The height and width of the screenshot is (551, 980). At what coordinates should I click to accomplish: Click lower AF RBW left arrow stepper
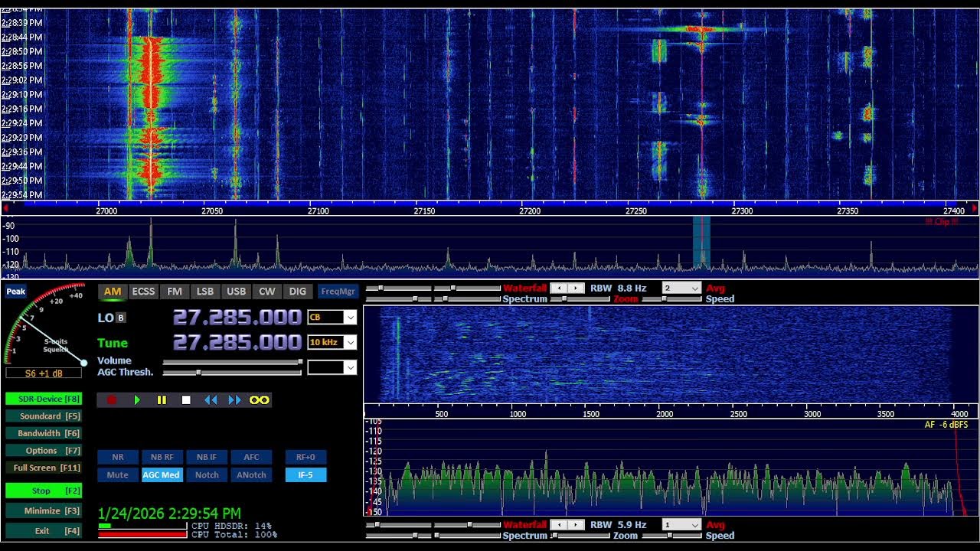558,525
